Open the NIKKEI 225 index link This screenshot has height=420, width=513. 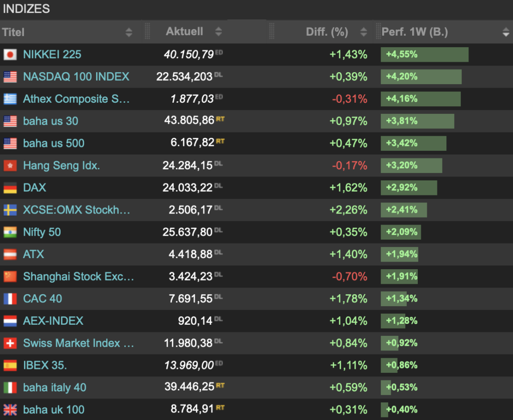pos(52,54)
